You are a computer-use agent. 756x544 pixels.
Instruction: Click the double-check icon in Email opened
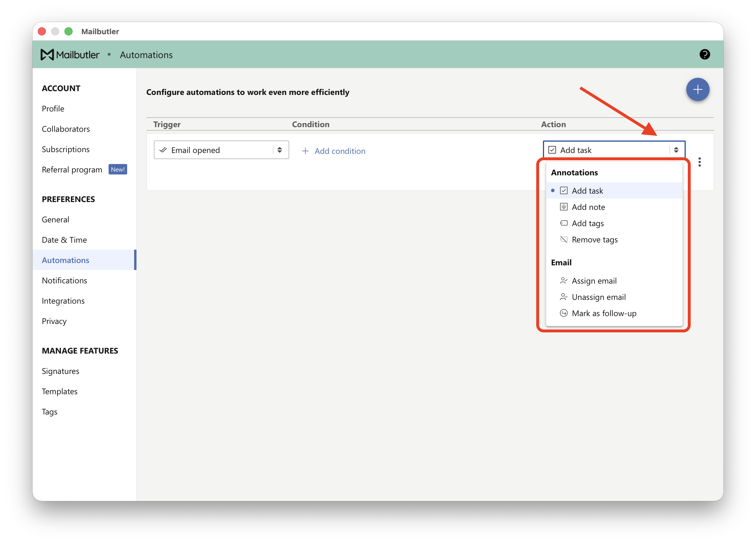pyautogui.click(x=163, y=150)
